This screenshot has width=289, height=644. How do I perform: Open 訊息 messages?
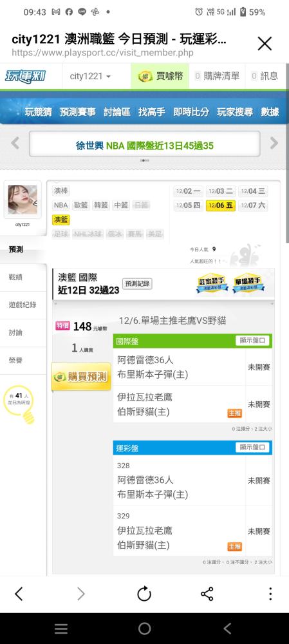(265, 76)
